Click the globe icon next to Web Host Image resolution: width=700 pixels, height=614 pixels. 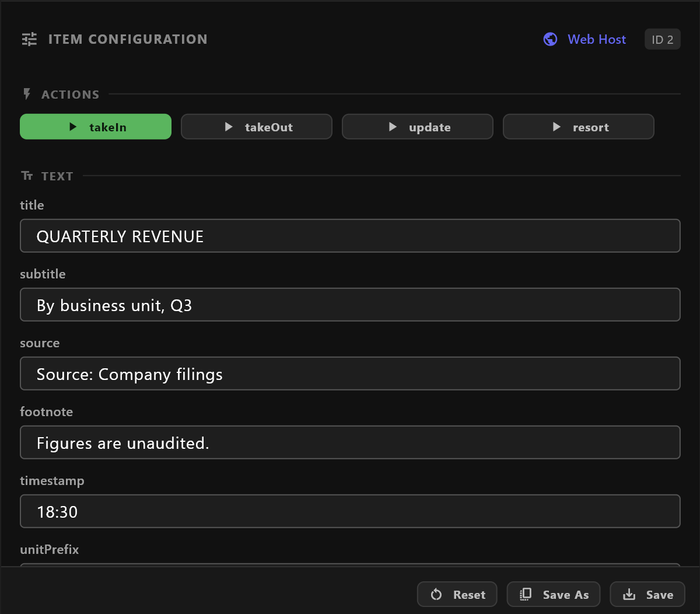click(550, 39)
